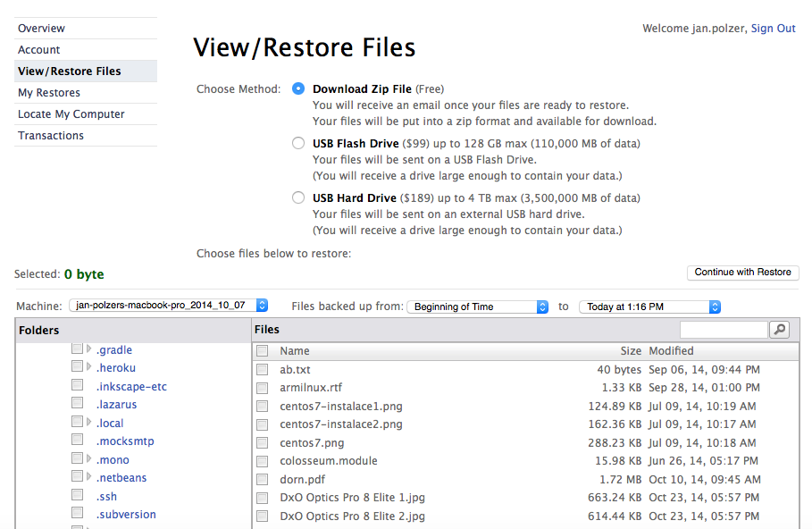Image resolution: width=812 pixels, height=529 pixels.
Task: Choose the Download Zip File radio option
Action: 298,88
